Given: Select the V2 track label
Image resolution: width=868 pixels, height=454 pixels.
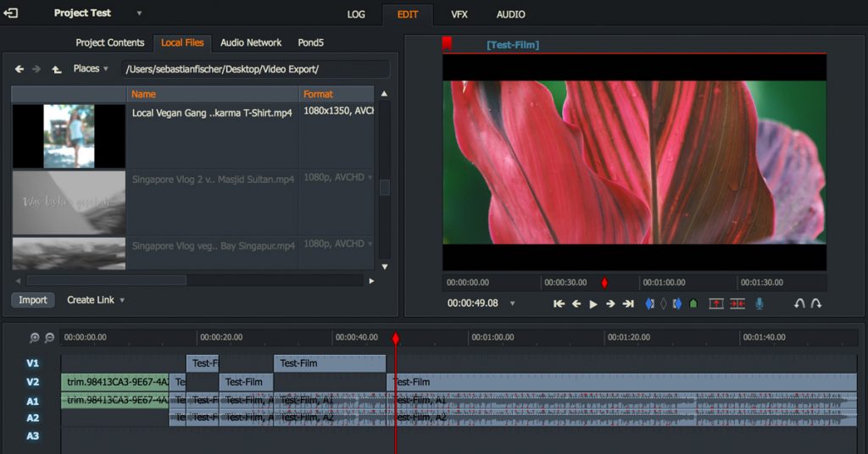Looking at the screenshot, I should 33,382.
